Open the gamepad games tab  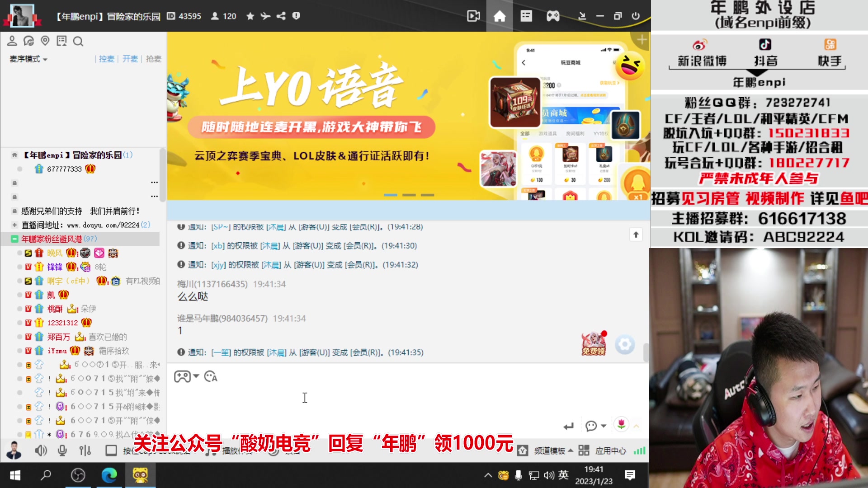[553, 16]
